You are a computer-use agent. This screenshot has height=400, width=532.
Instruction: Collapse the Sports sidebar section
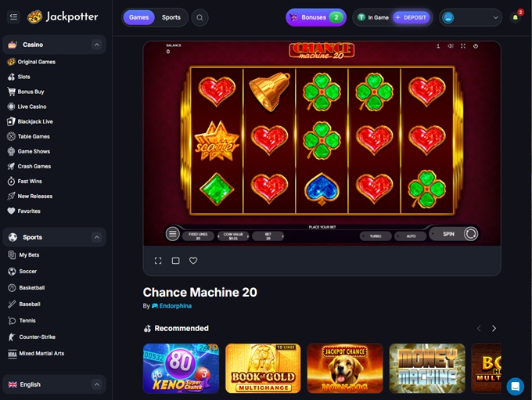(x=97, y=237)
